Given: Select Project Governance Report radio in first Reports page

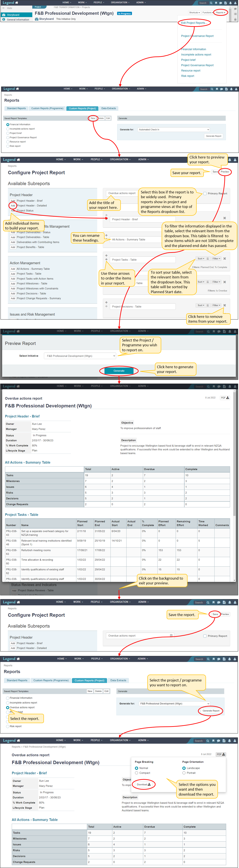Looking at the screenshot, I should tap(8, 137).
